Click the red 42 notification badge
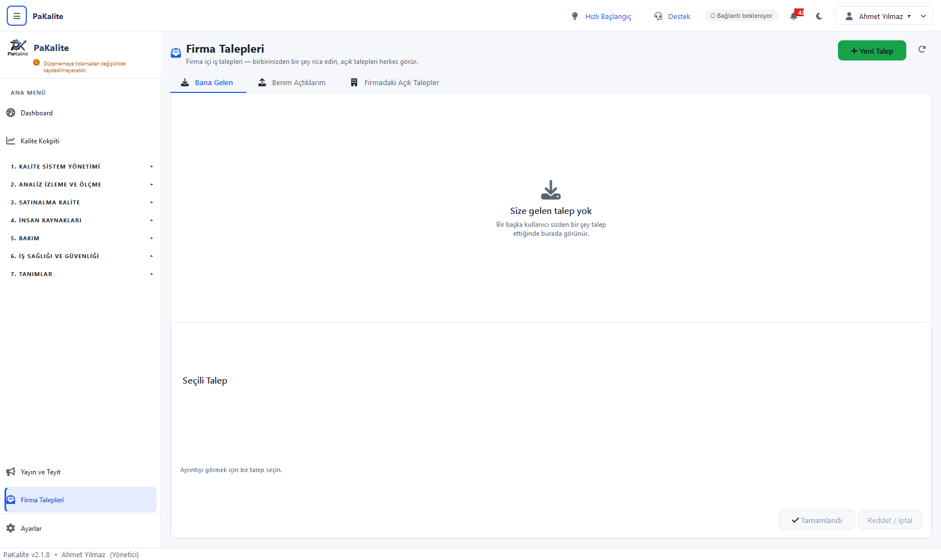 pos(800,12)
